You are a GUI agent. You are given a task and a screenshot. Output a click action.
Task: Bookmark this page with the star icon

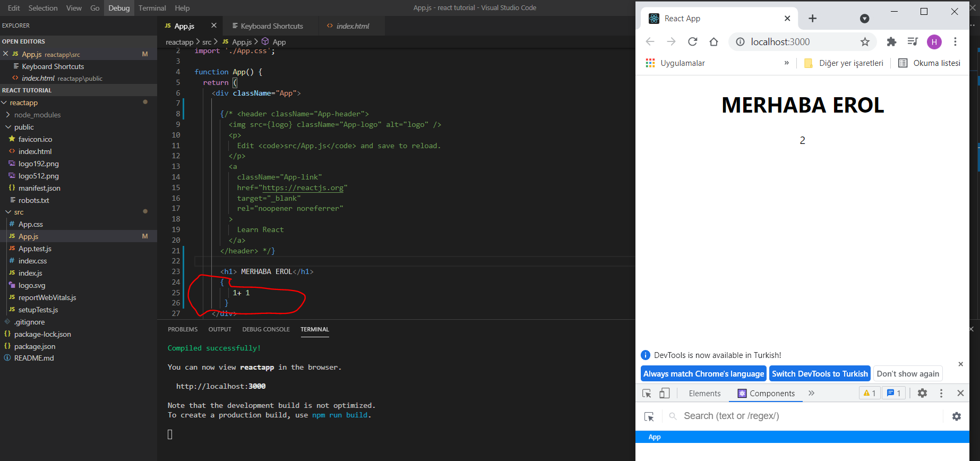(865, 42)
